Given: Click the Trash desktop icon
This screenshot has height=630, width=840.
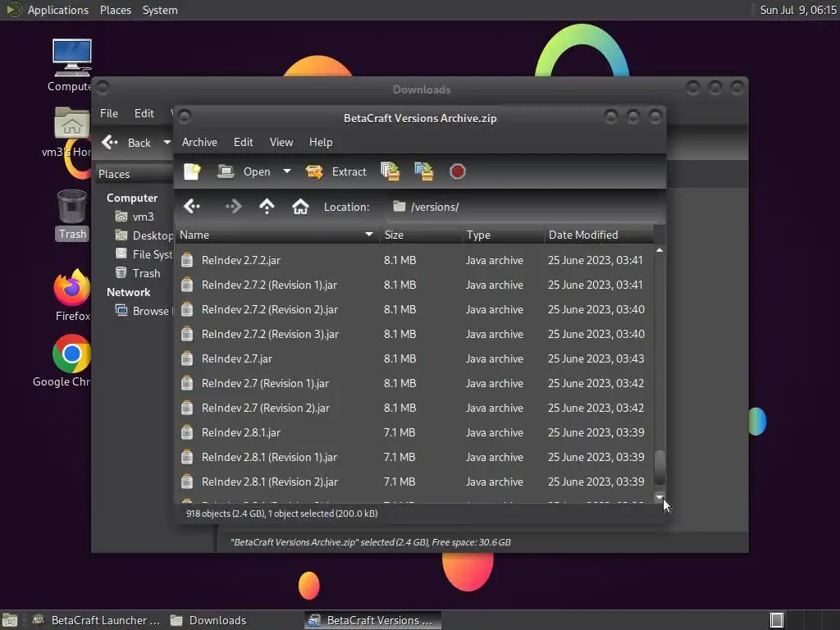Looking at the screenshot, I should (72, 216).
